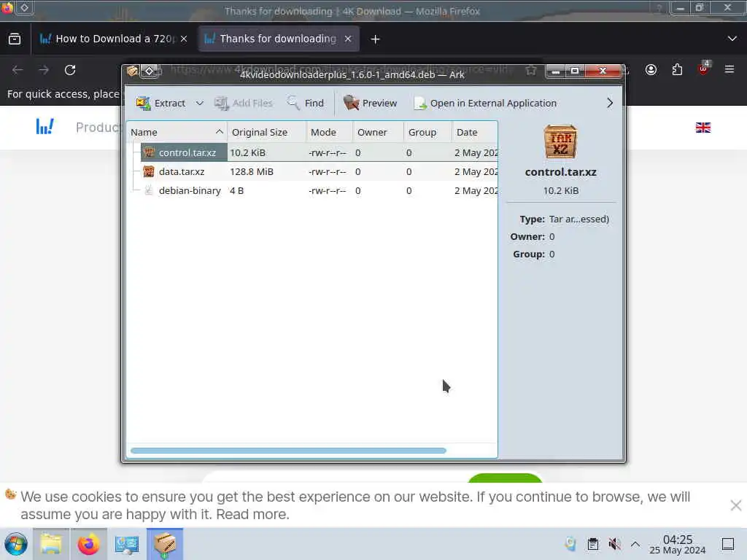Screen dimensions: 747x560
Task: Click the TAR XZ preview icon in info panel
Action: pyautogui.click(x=560, y=141)
